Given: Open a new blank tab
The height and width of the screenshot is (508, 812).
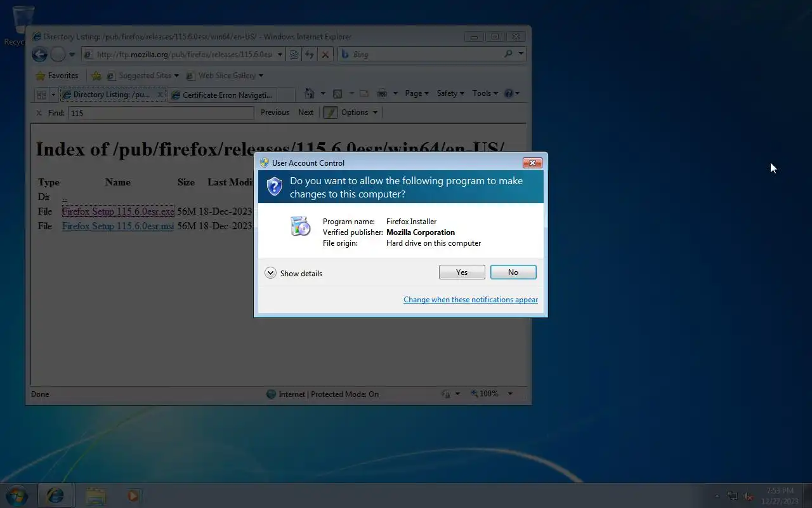Looking at the screenshot, I should coord(285,95).
